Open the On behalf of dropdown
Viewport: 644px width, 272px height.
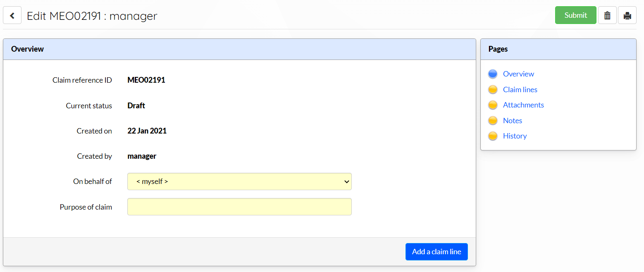(x=239, y=181)
